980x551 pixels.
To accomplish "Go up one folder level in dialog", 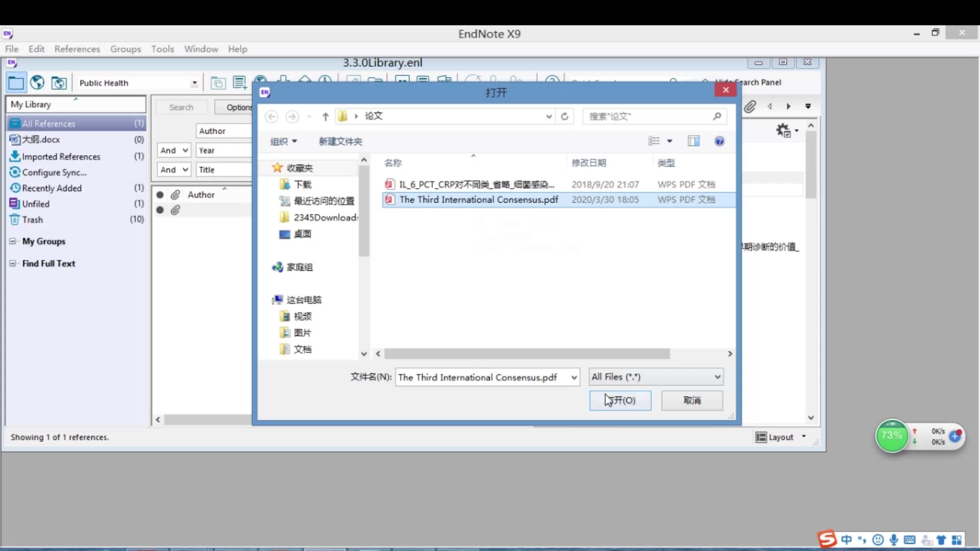I will pos(325,116).
